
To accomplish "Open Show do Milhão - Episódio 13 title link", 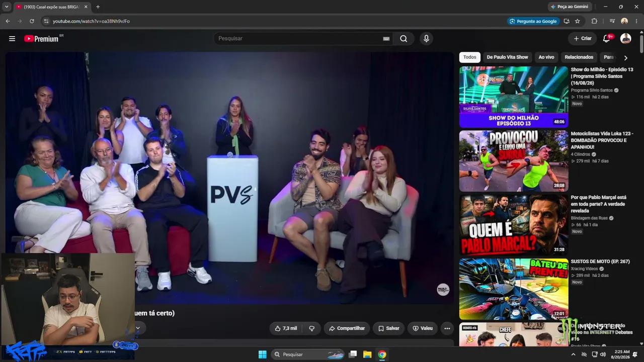I will click(602, 76).
